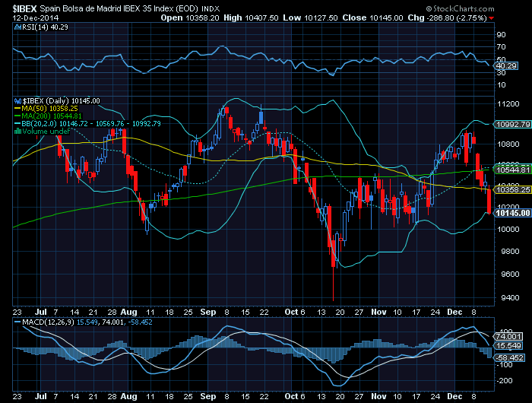
Task: Click the -58.452 histogram value tag
Action: [510, 358]
